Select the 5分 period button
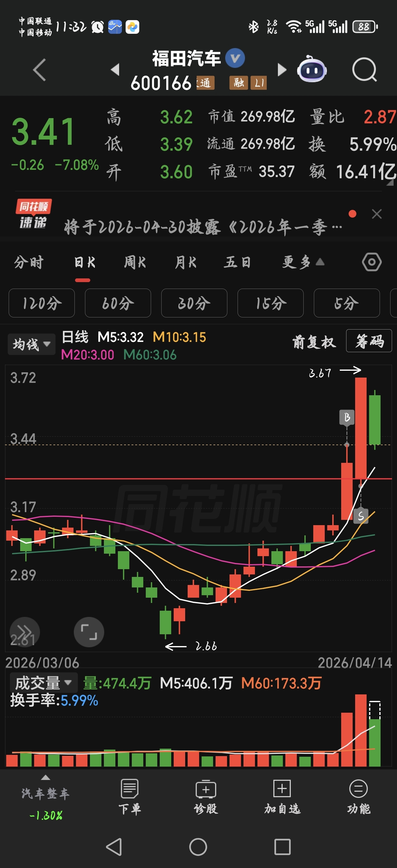 [347, 303]
